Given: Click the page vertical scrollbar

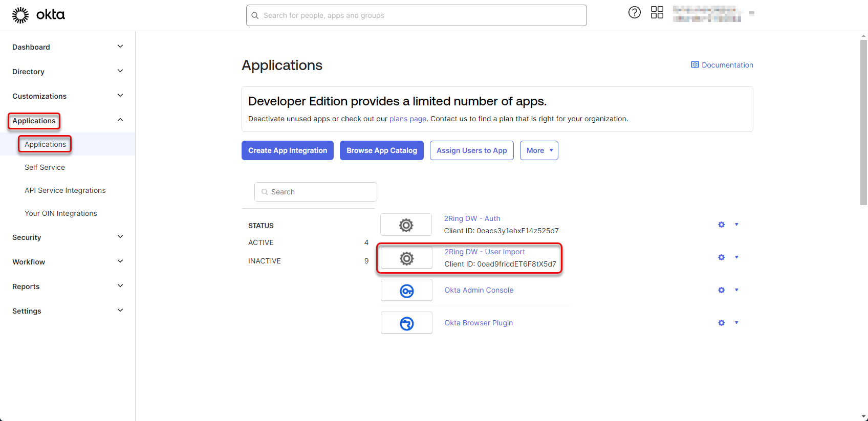Looking at the screenshot, I should click(x=863, y=123).
